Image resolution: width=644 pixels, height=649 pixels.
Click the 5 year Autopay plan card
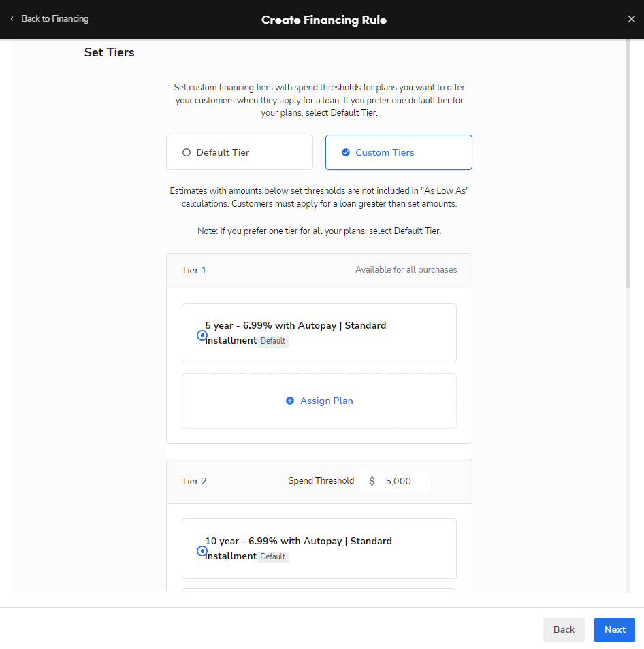click(319, 333)
